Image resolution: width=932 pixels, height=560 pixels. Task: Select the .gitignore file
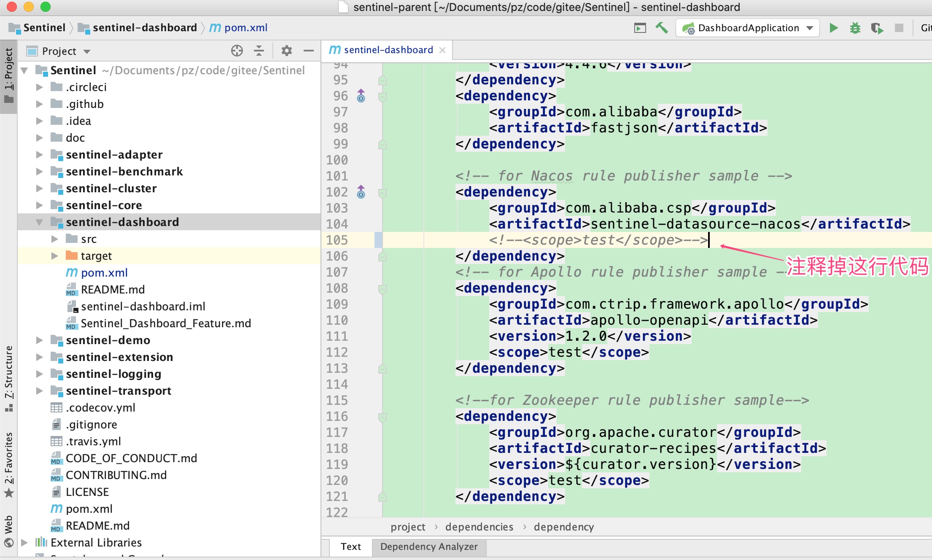92,425
